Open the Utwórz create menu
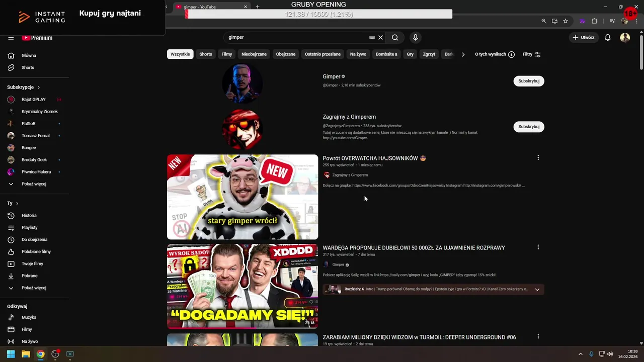 coord(584,37)
